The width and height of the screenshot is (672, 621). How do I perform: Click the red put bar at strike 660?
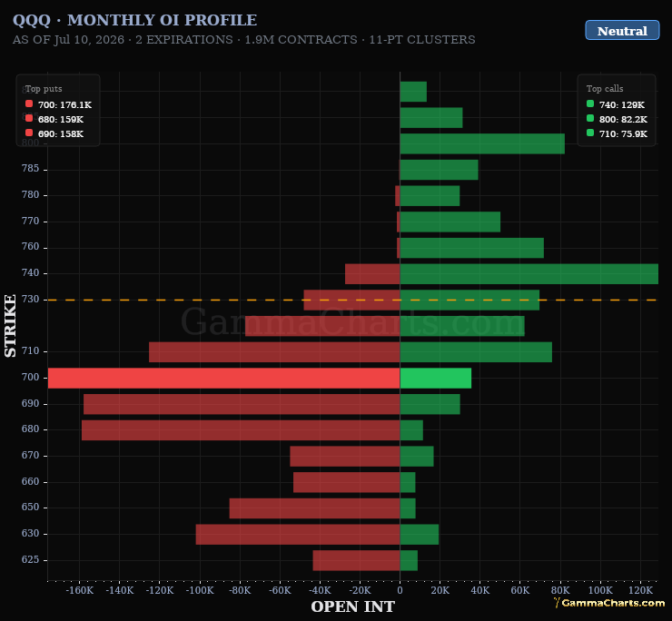pos(347,483)
